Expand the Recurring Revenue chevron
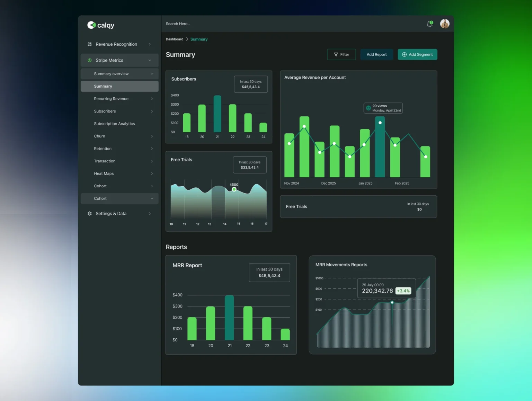532x401 pixels. tap(152, 99)
